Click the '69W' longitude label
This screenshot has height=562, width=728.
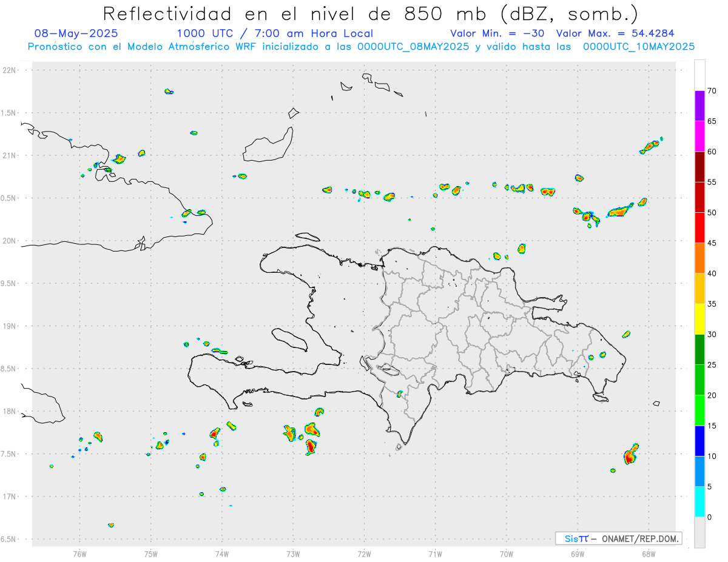coord(578,554)
